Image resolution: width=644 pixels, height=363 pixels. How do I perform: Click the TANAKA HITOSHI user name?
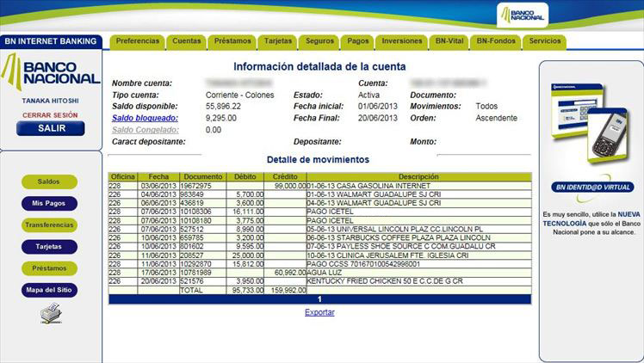[x=50, y=101]
